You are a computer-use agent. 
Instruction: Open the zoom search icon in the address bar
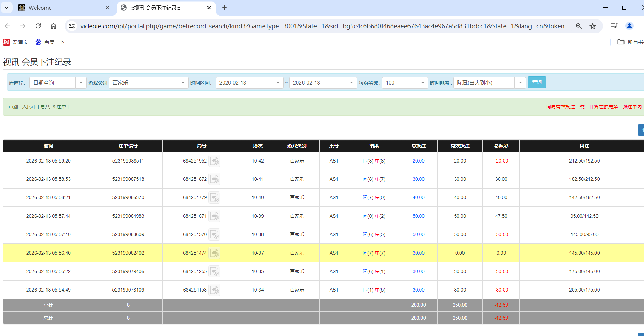(579, 26)
